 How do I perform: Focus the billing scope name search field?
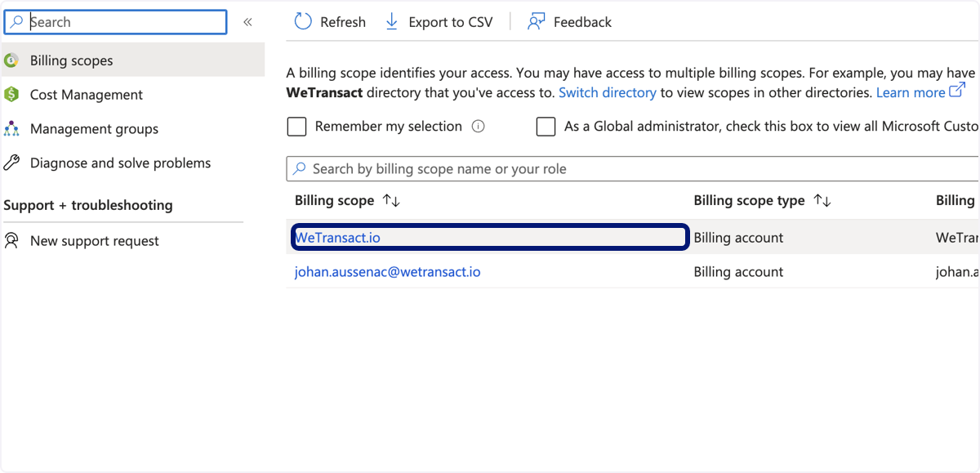point(633,169)
